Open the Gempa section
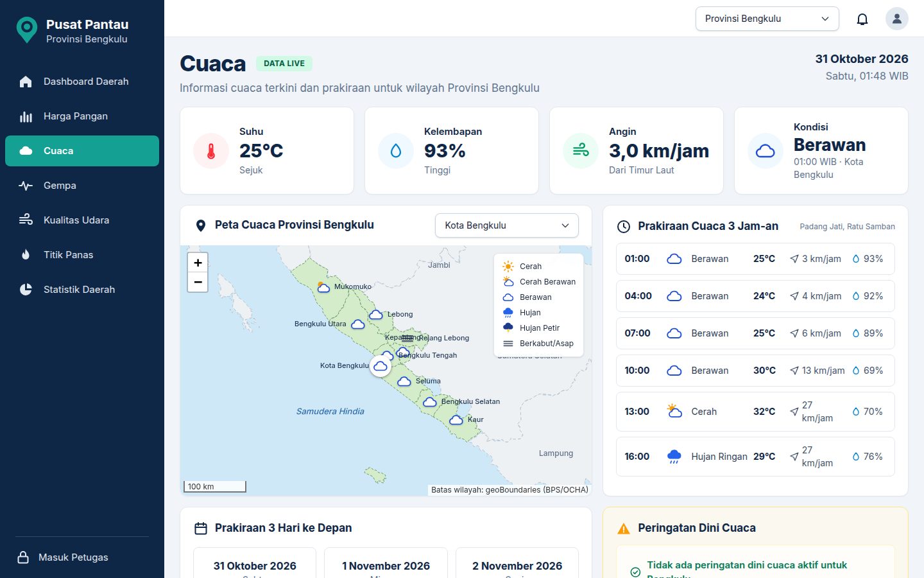This screenshot has height=578, width=924. tap(82, 186)
